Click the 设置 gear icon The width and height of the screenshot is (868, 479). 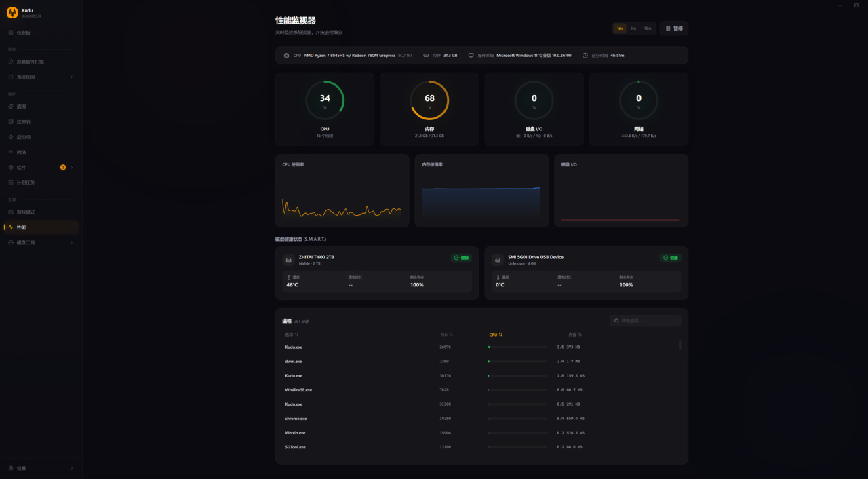10,468
